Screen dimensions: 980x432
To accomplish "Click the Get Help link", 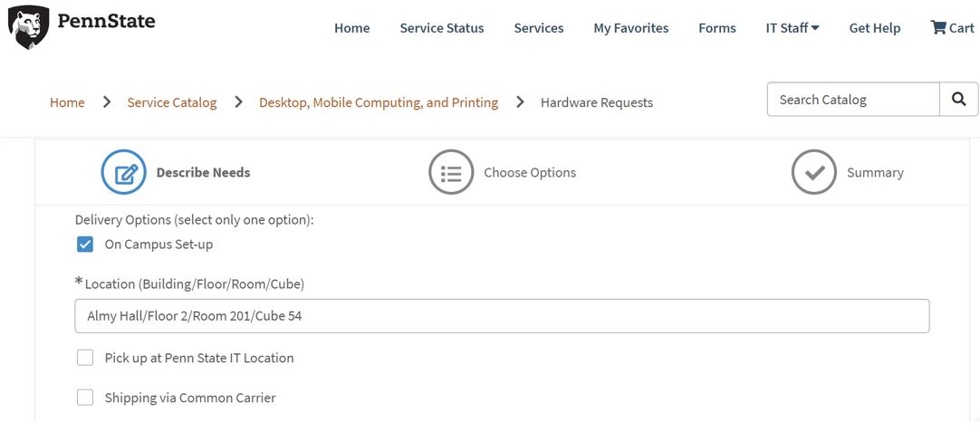I will coord(874,28).
